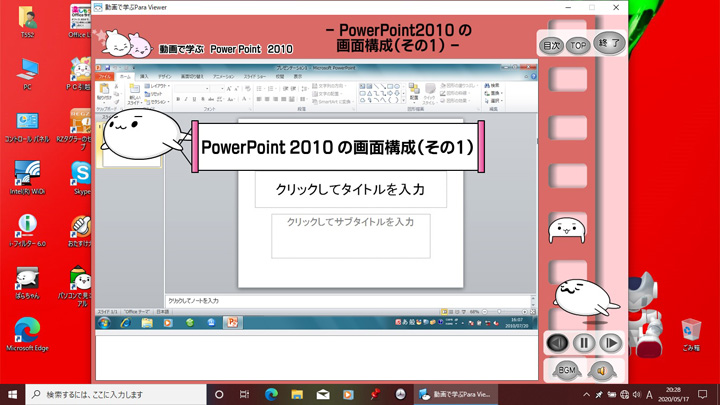720x405 pixels.
Task: Open コントロールパネル desktop icon
Action: point(27,125)
